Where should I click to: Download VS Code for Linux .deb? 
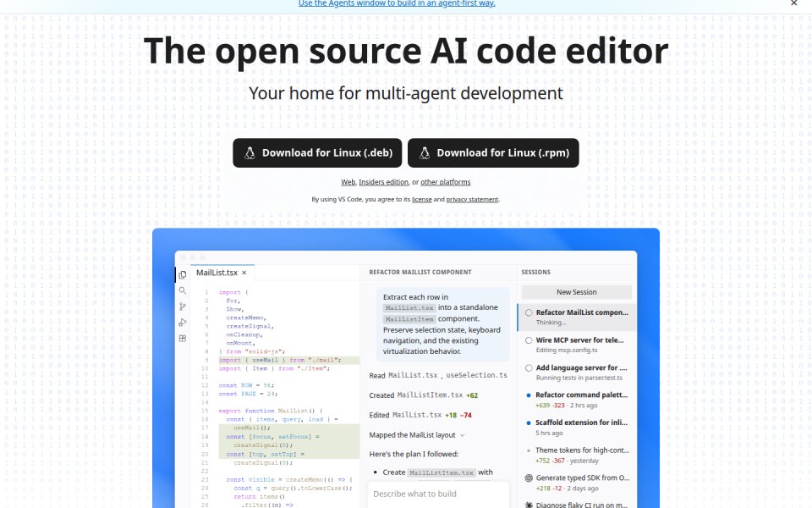(x=317, y=153)
